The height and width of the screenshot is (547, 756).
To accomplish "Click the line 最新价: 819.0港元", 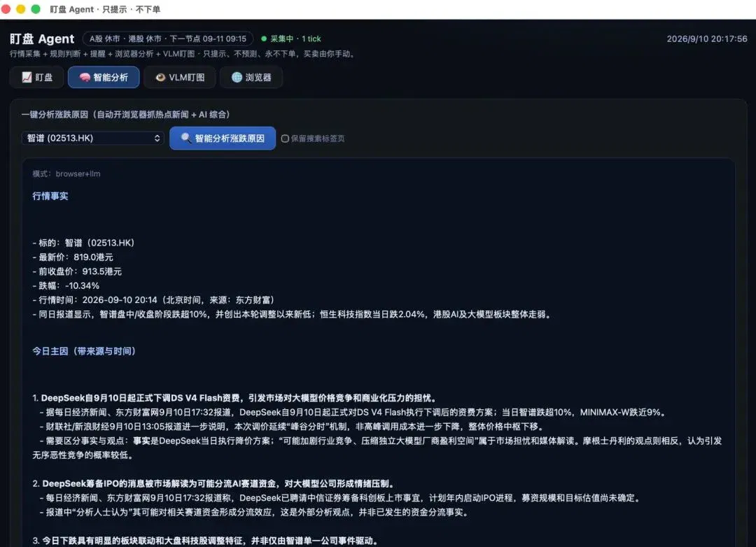I will click(73, 257).
